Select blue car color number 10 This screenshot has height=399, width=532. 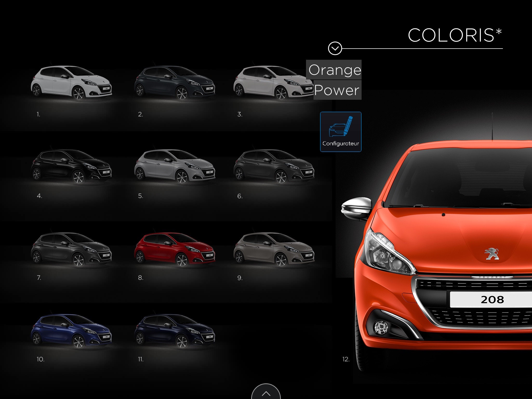(x=71, y=330)
